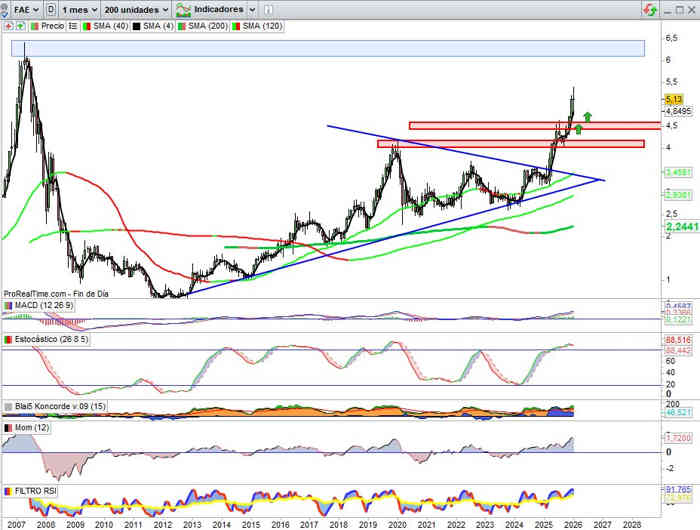The width and height of the screenshot is (700, 530).
Task: Toggle the SMA (4) indicator label
Action: point(155,26)
